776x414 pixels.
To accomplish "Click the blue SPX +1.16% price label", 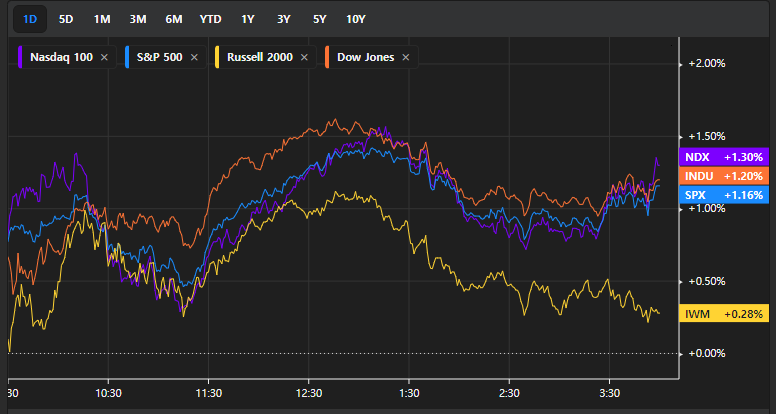I will [x=723, y=194].
